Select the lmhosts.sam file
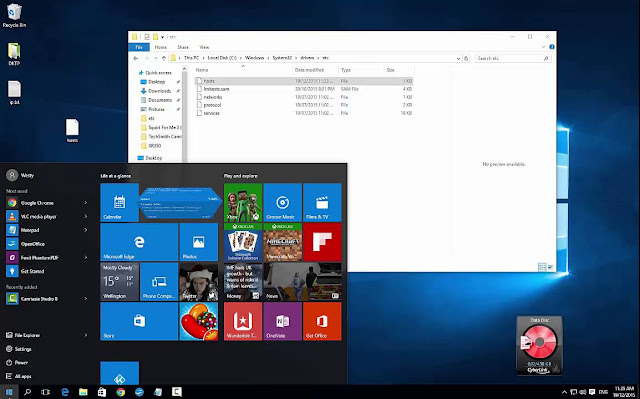The width and height of the screenshot is (640, 399). (x=304, y=89)
